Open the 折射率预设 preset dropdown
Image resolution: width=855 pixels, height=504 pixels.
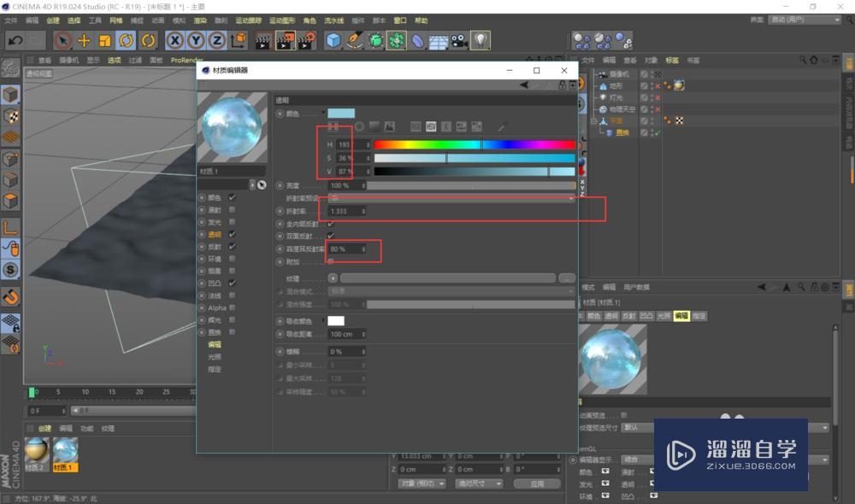click(x=451, y=198)
